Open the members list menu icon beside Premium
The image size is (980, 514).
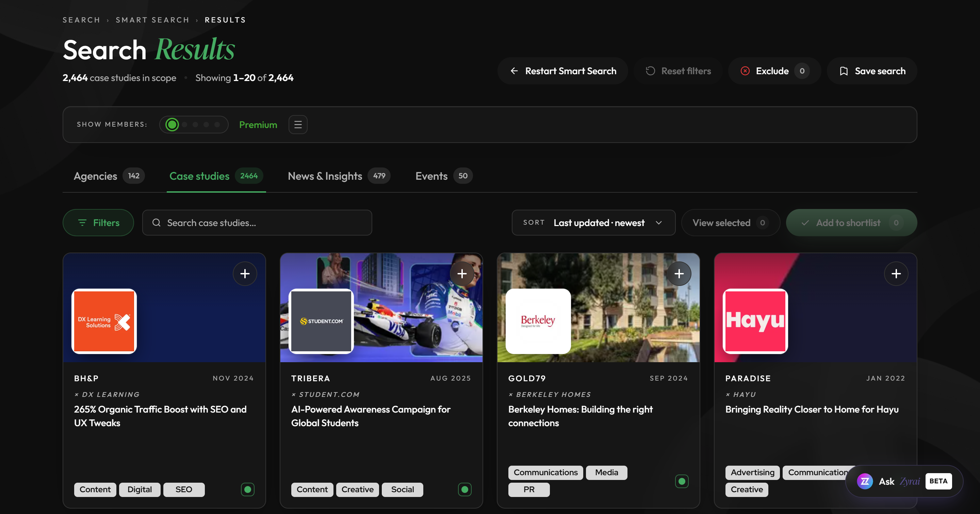(298, 124)
